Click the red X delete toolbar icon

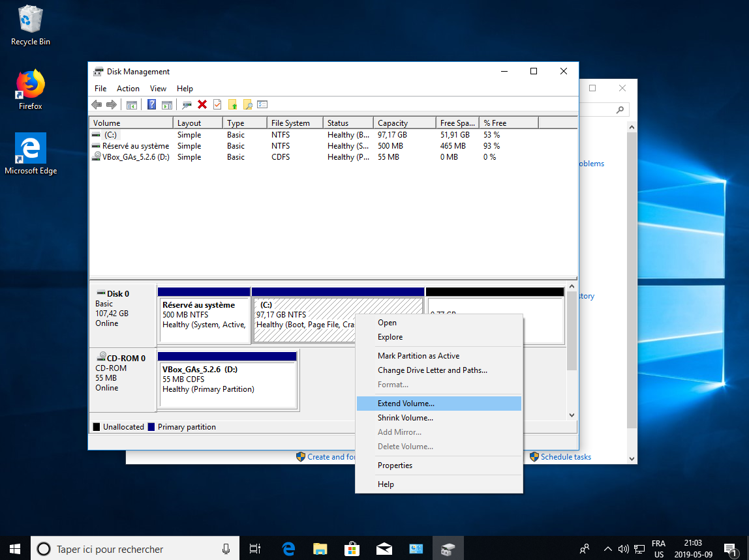pyautogui.click(x=202, y=104)
